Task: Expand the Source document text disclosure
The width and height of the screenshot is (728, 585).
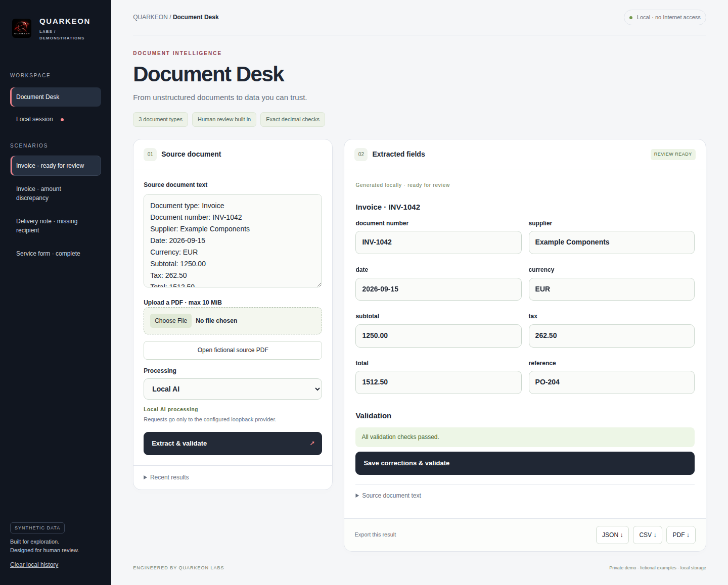Action: [388, 496]
